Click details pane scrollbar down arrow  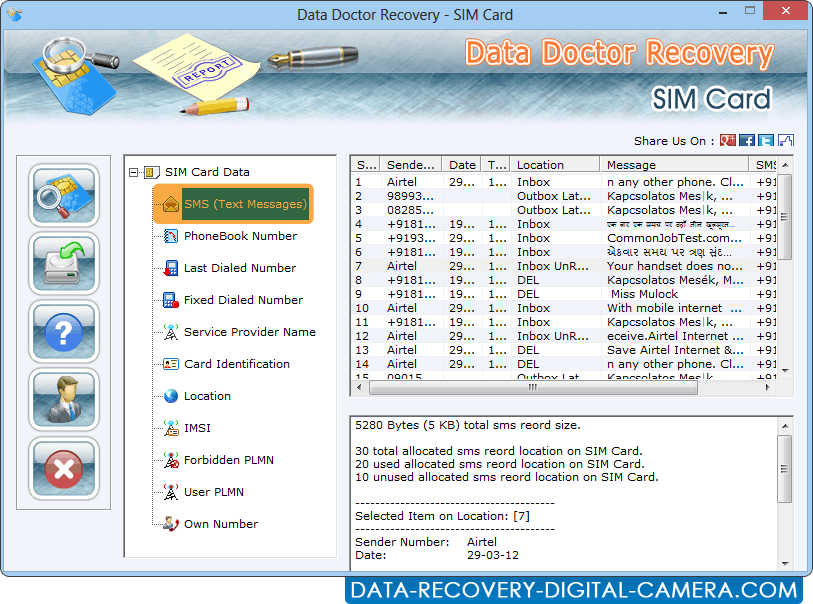coord(786,564)
